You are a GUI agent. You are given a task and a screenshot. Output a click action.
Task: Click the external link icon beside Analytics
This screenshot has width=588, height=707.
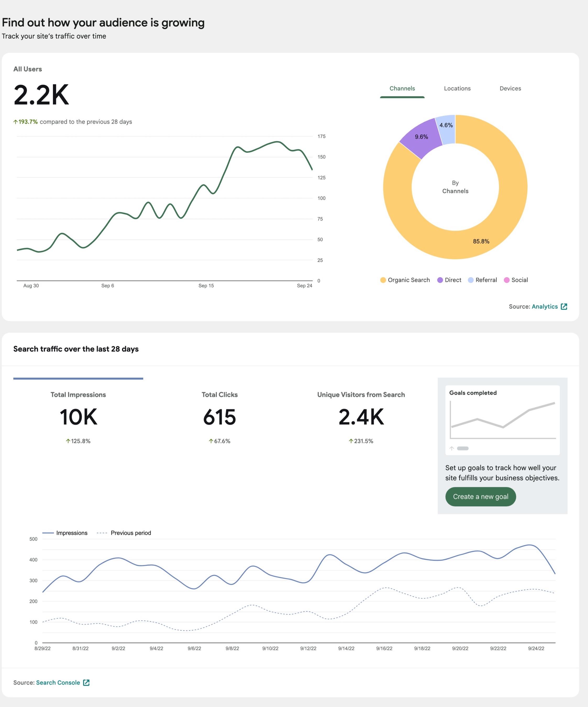click(x=564, y=306)
